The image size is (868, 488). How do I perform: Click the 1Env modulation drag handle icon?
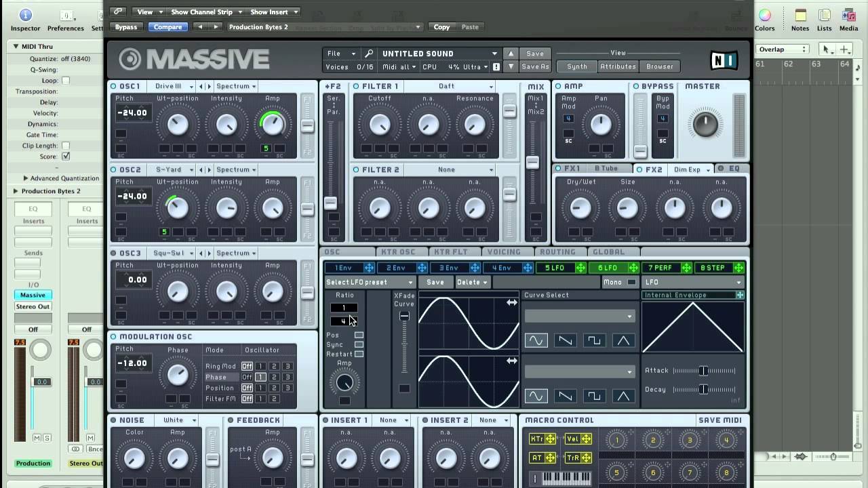pos(369,268)
